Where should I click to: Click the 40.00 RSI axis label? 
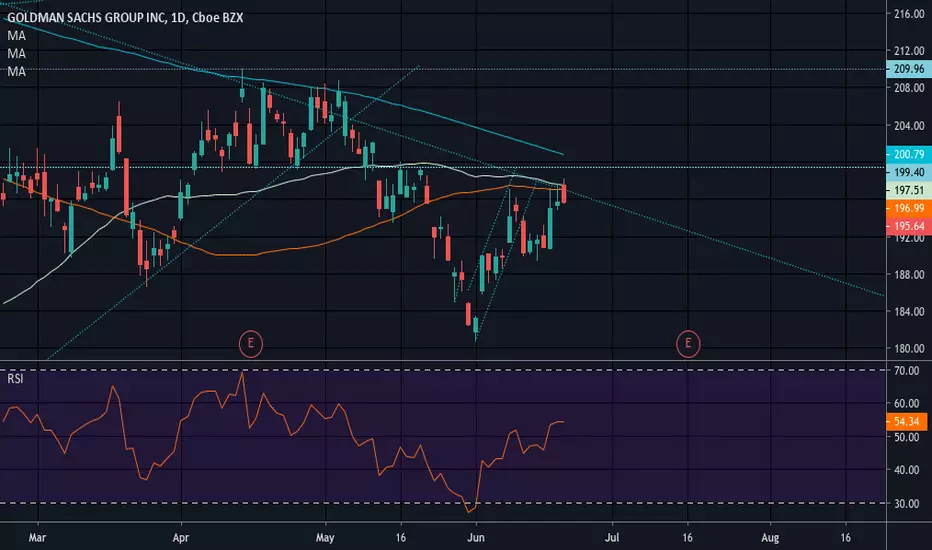pyautogui.click(x=906, y=470)
